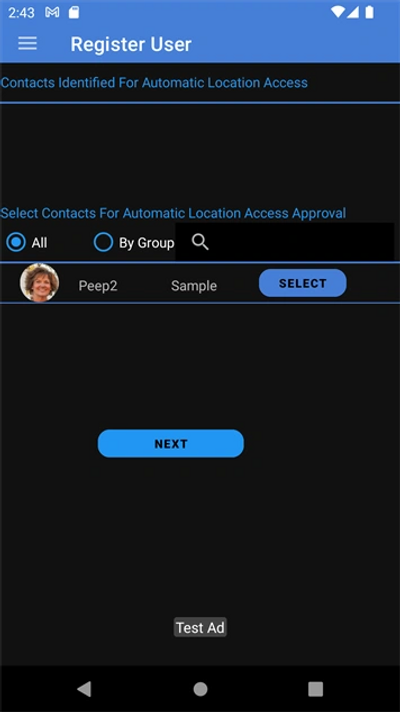Tap the Peep2 contact first name
The height and width of the screenshot is (712, 400).
(98, 286)
